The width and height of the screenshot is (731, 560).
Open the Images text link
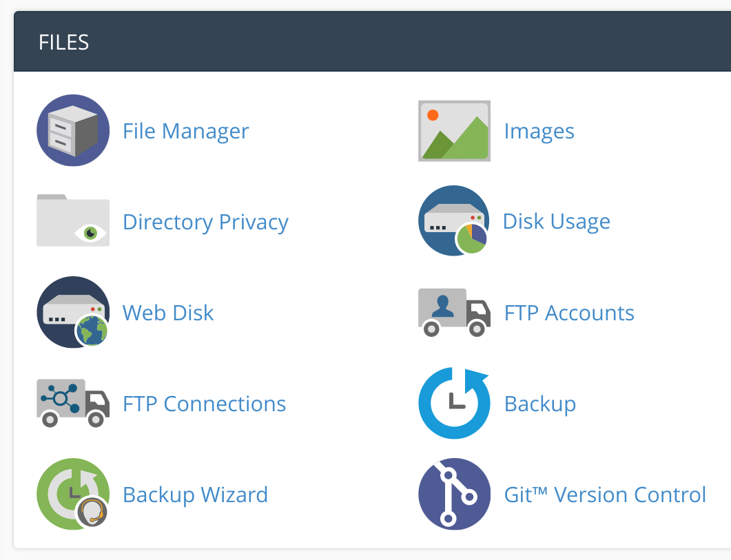pos(539,131)
